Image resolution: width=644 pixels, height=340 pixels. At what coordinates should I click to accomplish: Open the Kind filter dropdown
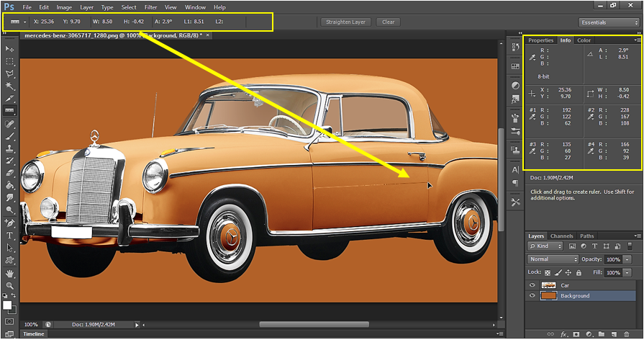(545, 246)
